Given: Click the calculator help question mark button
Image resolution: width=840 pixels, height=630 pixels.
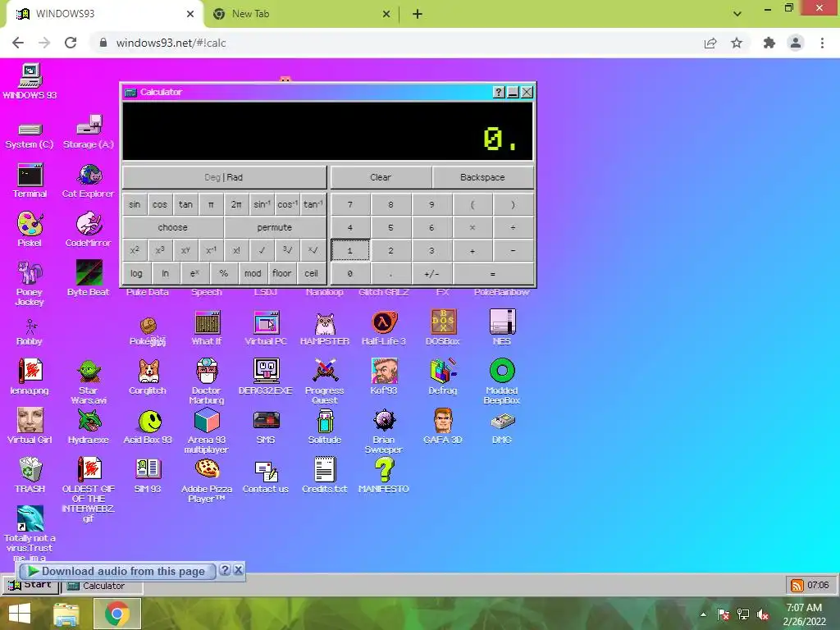Looking at the screenshot, I should tap(499, 92).
